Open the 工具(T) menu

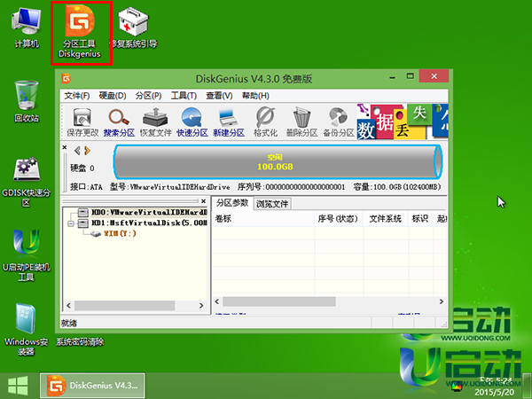184,96
